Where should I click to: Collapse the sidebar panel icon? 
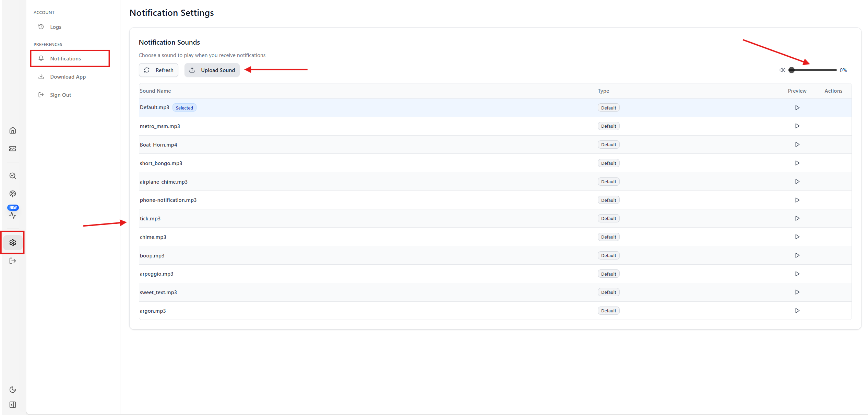point(13,405)
